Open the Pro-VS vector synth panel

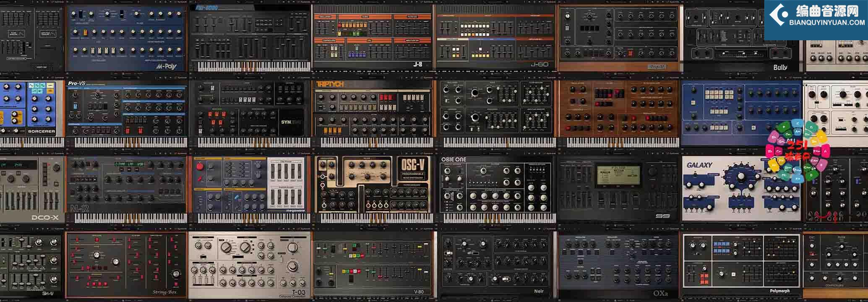pos(126,113)
